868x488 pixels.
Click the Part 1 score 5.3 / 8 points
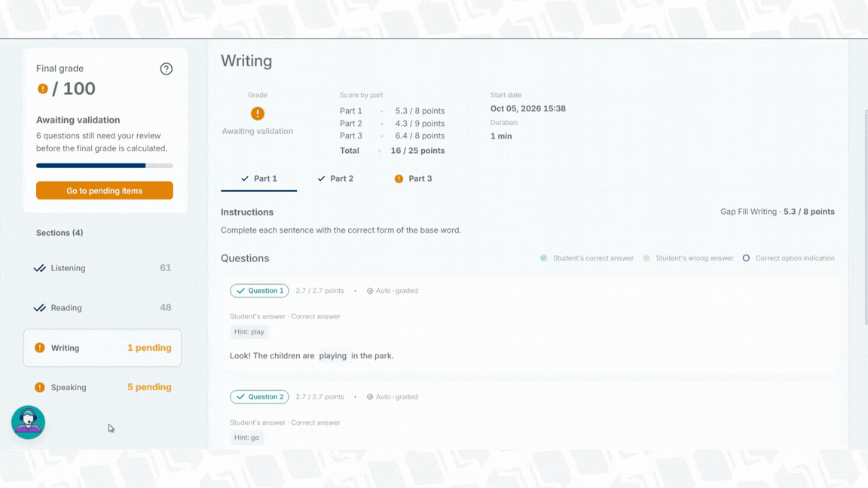coord(420,111)
